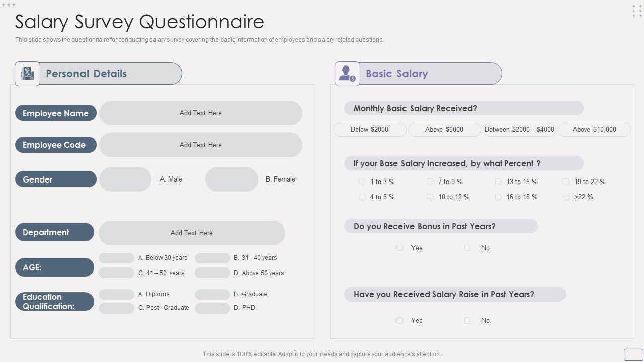Click the Employee Code text field
The width and height of the screenshot is (644, 362).
[x=200, y=145]
